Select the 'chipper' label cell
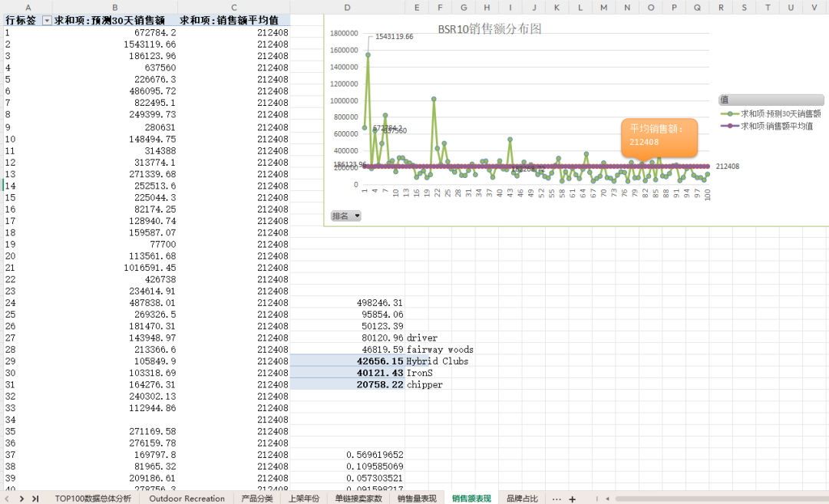Viewport: 829px width, 504px height. click(x=424, y=384)
